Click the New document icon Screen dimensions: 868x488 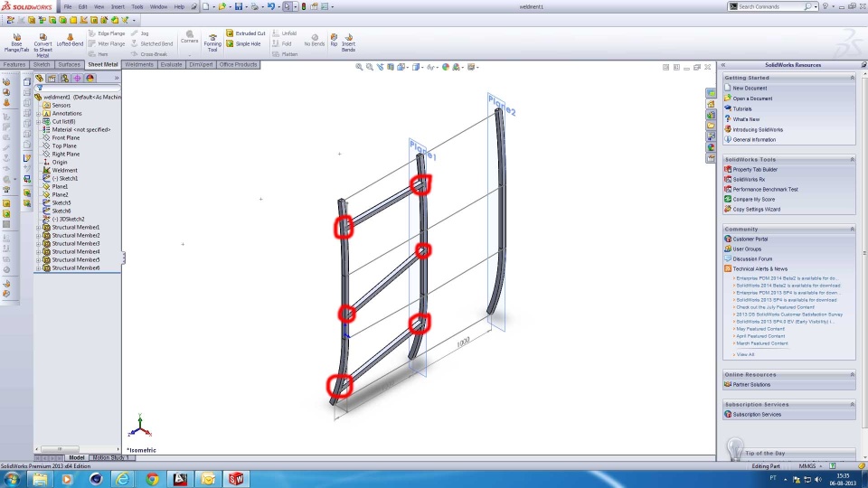[206, 6]
